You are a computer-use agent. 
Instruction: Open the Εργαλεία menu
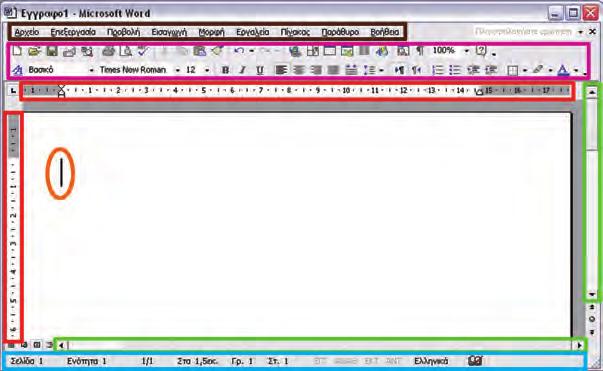[253, 32]
